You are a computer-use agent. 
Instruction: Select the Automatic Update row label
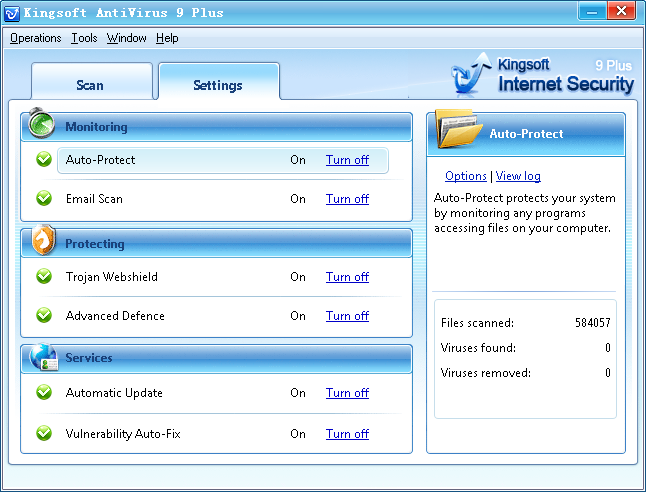tap(114, 393)
